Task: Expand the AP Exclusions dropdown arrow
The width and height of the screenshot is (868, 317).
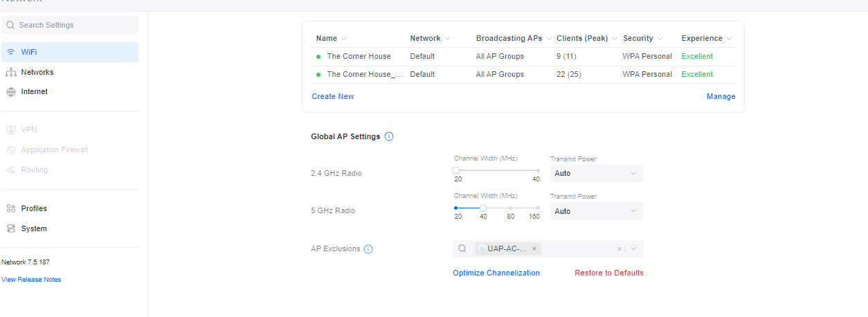Action: 633,248
